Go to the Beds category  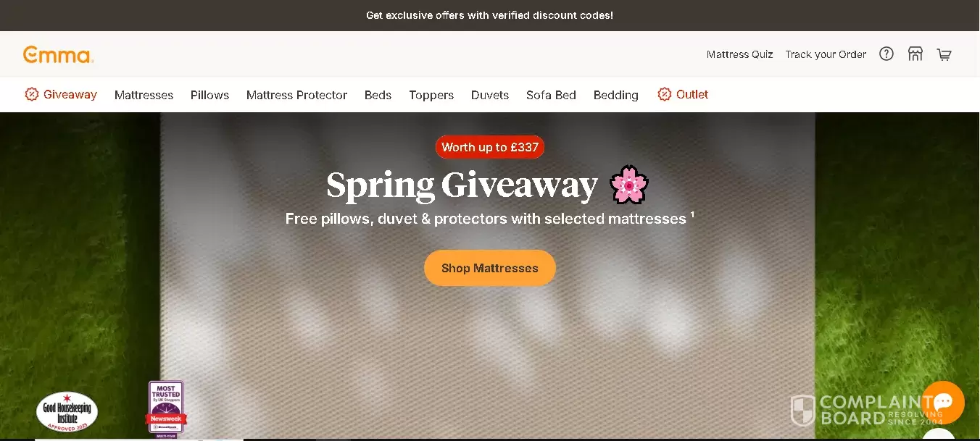tap(378, 95)
